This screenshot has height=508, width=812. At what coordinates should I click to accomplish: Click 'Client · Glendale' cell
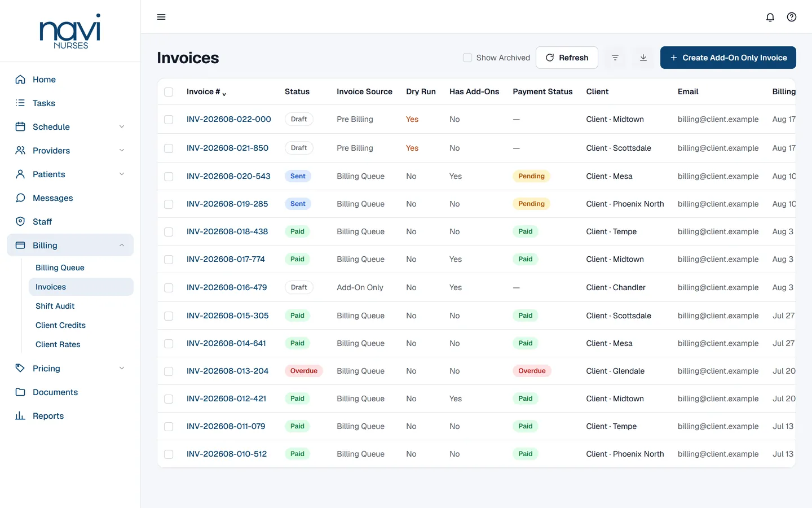coord(615,371)
